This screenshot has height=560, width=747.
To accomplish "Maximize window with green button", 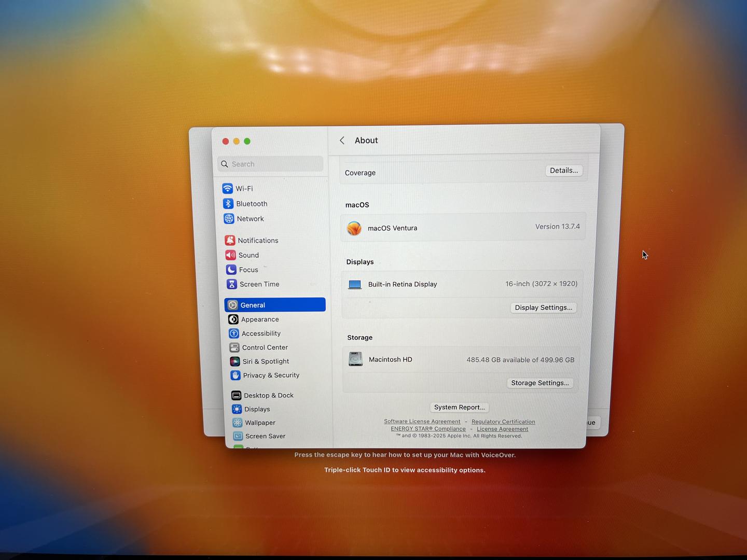I will (247, 141).
